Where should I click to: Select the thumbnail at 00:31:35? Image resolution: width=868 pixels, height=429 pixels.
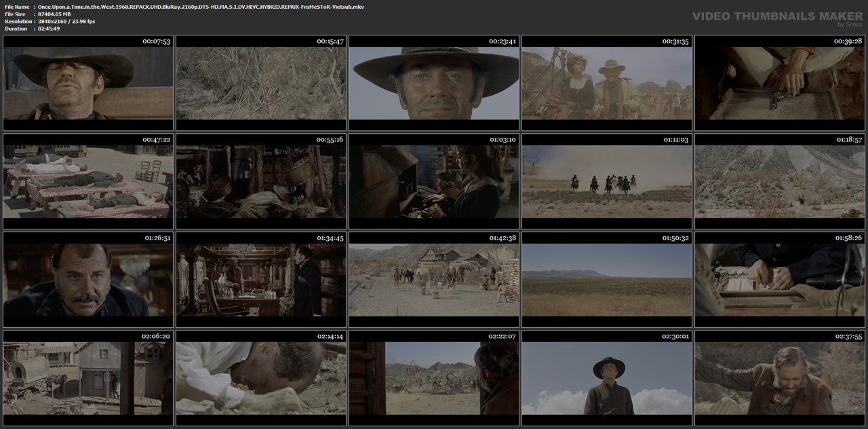pos(607,83)
